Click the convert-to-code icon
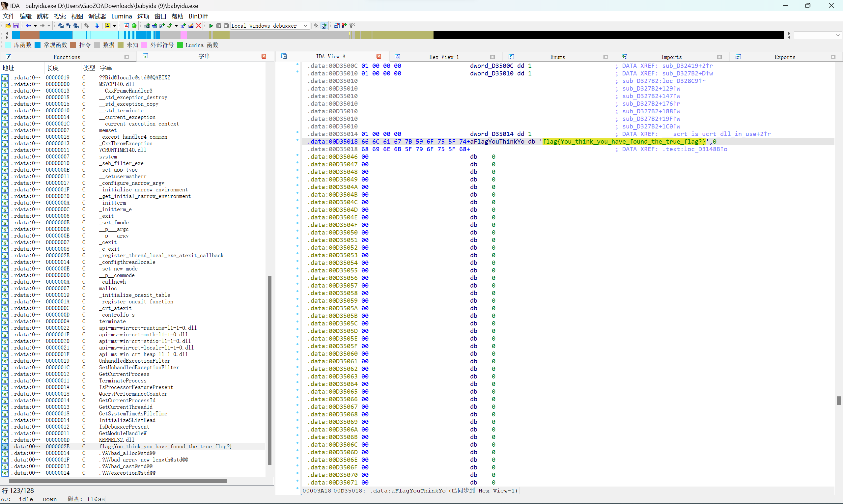The height and width of the screenshot is (504, 843). 147,26
